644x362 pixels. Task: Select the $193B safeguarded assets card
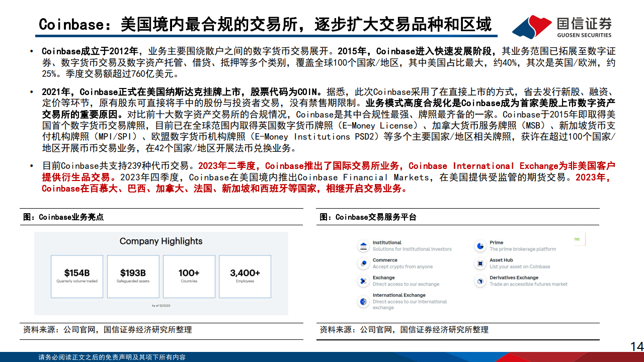click(x=133, y=276)
